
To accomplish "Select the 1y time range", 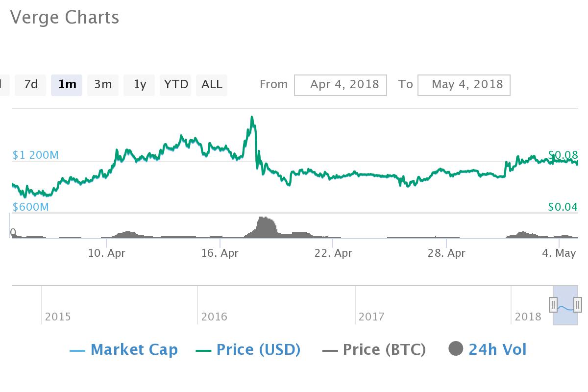I will pos(139,84).
